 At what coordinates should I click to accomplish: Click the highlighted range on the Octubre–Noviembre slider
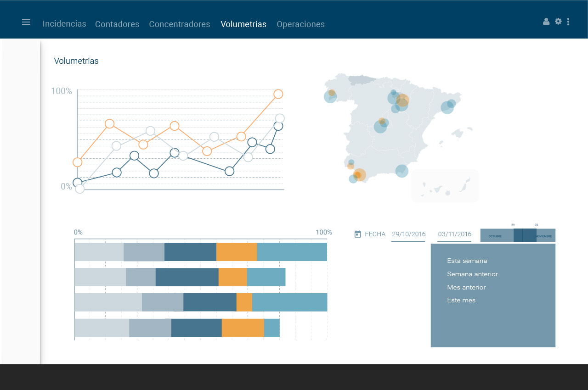point(525,235)
